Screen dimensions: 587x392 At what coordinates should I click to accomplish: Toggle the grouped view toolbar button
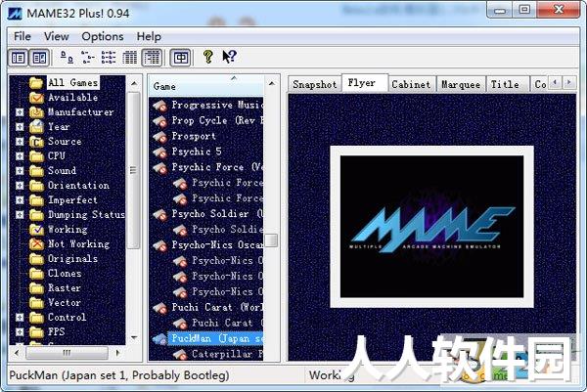152,58
